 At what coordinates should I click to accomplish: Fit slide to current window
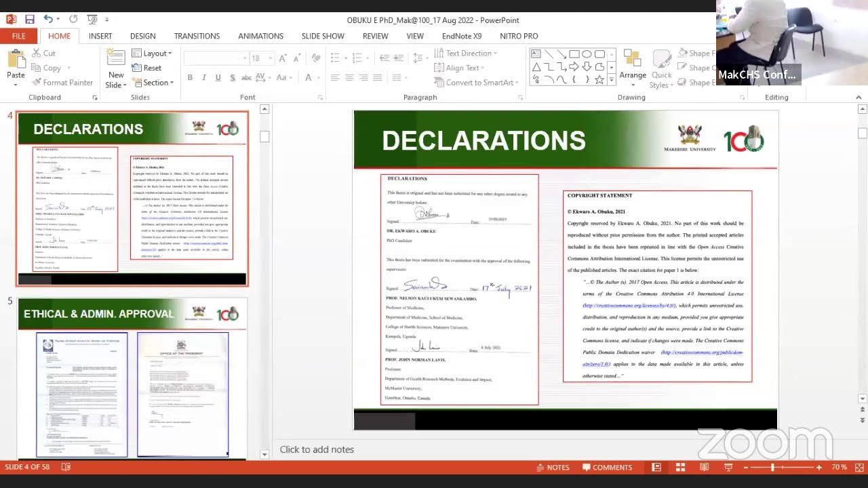point(859,467)
